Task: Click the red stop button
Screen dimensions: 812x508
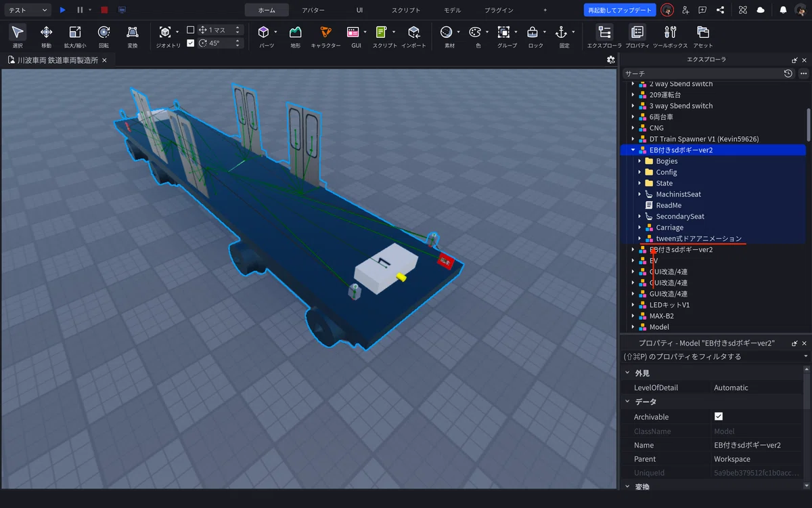Action: click(104, 10)
